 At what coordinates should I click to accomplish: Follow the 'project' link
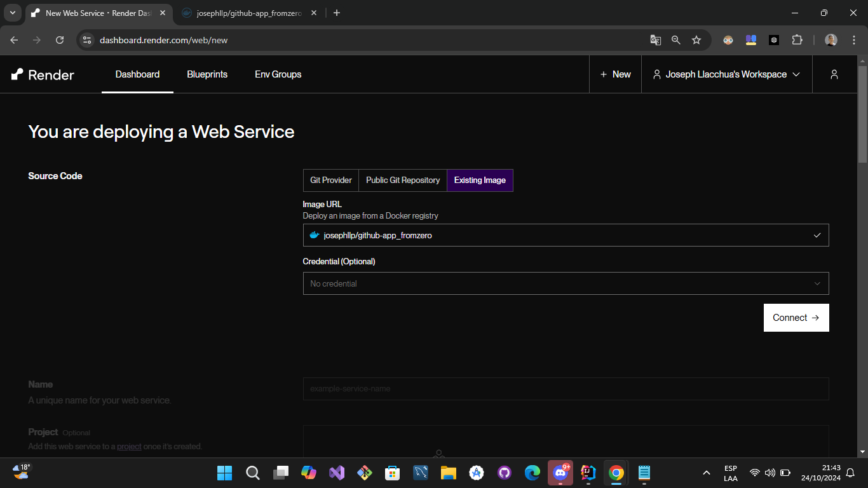tap(129, 446)
